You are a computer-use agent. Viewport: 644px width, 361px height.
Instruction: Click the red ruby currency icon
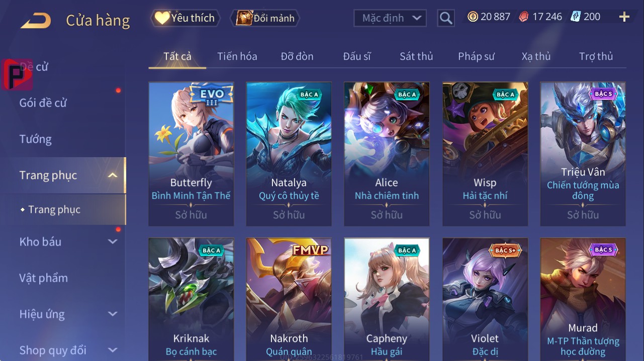tap(524, 17)
